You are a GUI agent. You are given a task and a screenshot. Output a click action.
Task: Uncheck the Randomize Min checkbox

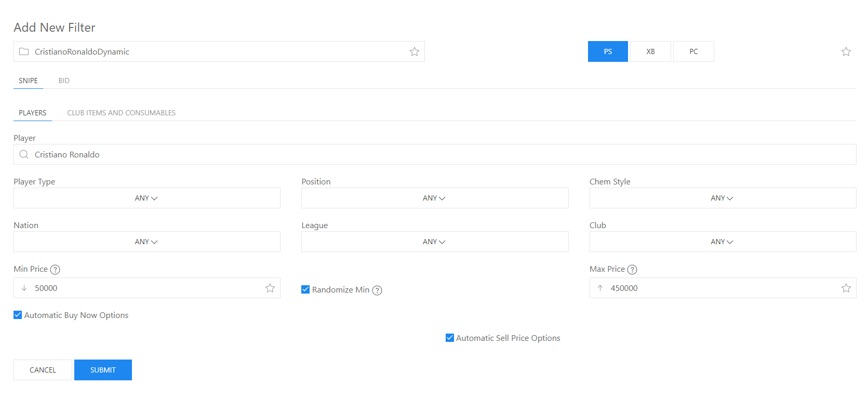[305, 289]
